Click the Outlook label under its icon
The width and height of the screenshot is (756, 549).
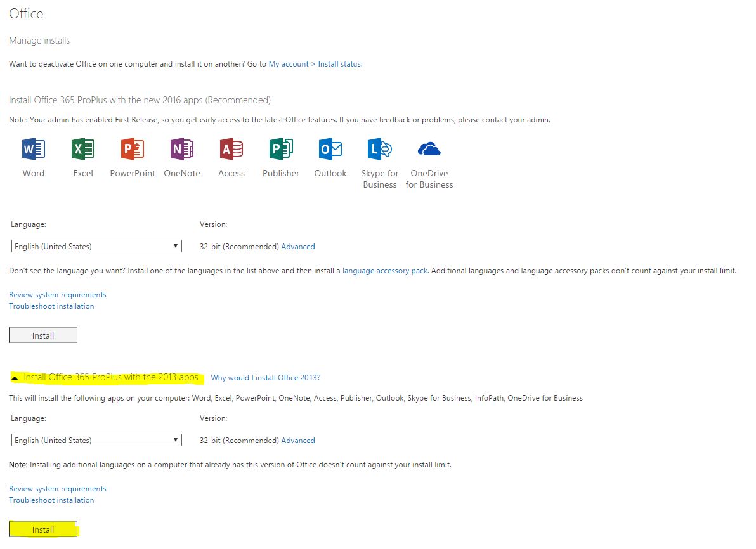click(330, 173)
